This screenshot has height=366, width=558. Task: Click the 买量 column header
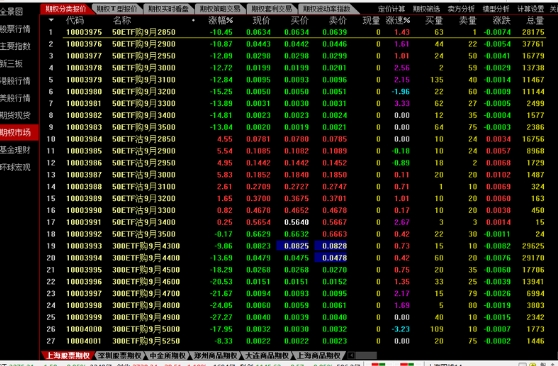434,21
